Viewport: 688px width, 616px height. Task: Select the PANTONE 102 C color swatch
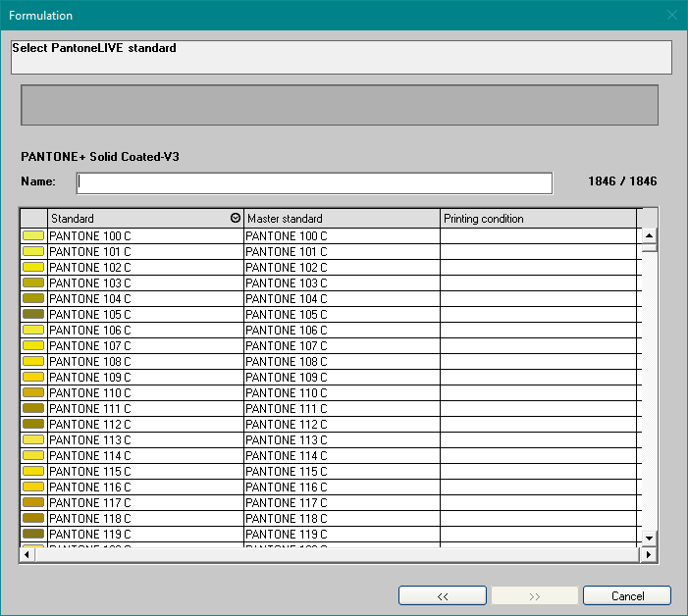[33, 267]
